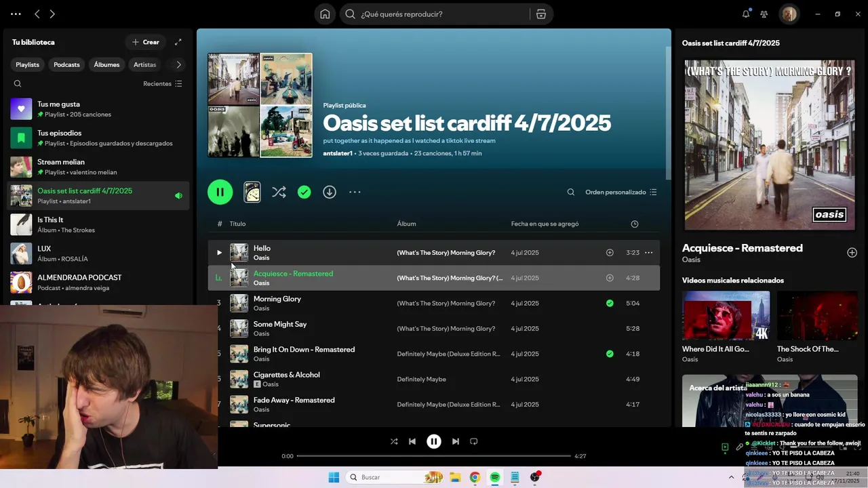The image size is (868, 488).
Task: Open the Browse icon in search bar
Action: [540, 14]
